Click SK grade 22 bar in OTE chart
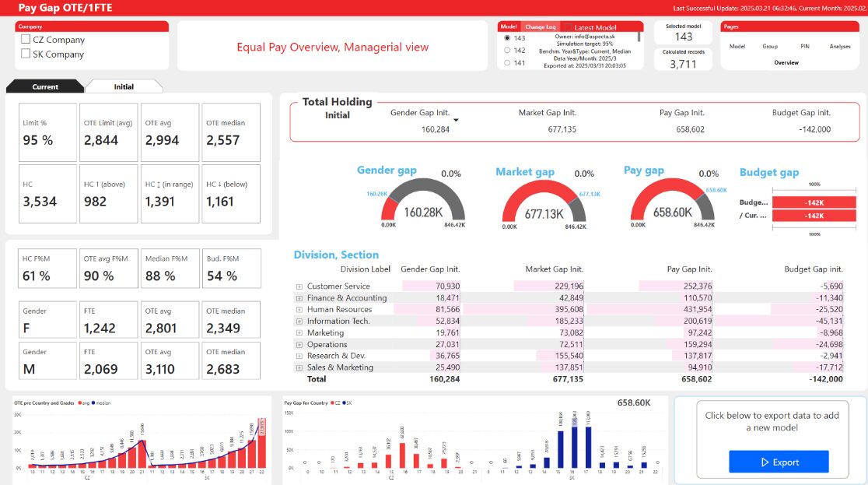The width and height of the screenshot is (868, 485). [262, 444]
